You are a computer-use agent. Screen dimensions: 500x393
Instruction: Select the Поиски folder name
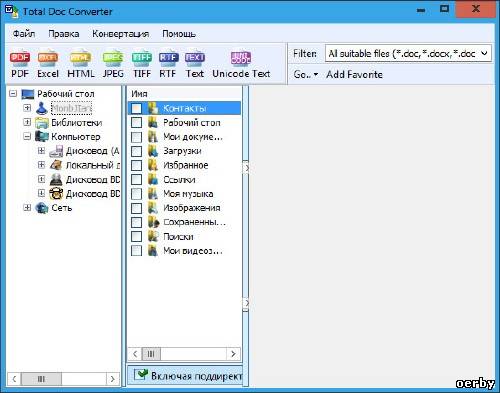[178, 237]
